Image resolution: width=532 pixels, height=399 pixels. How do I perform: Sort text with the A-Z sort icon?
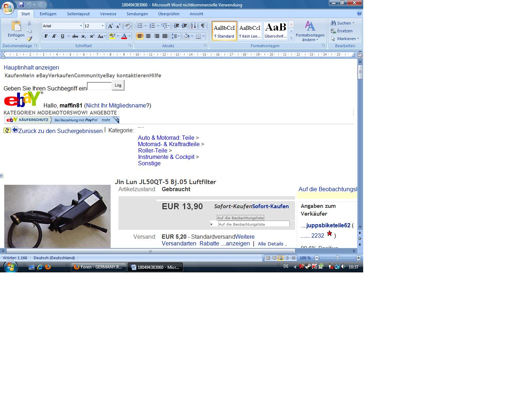click(x=193, y=26)
